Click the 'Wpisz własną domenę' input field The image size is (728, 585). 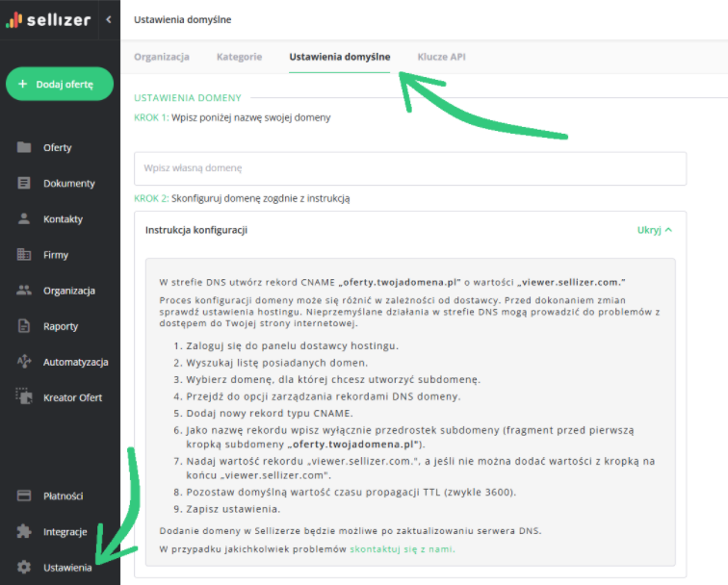click(x=409, y=168)
